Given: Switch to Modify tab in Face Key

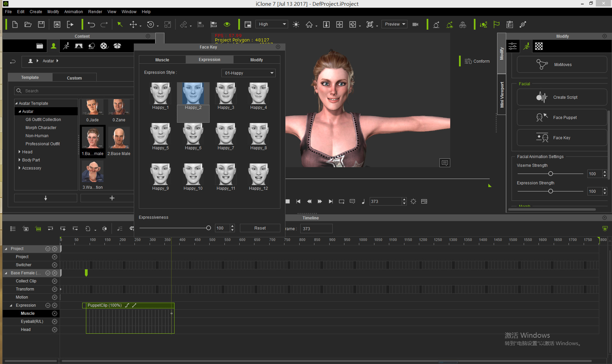Looking at the screenshot, I should (256, 60).
